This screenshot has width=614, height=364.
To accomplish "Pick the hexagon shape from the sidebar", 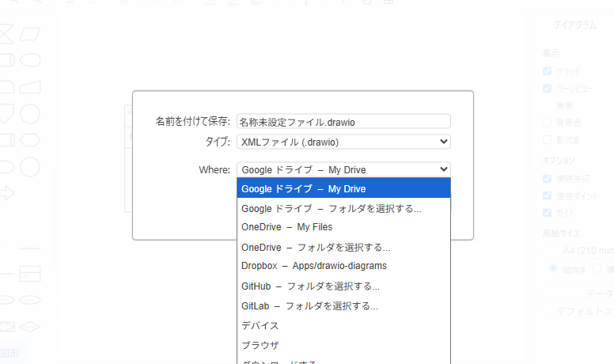I will pyautogui.click(x=30, y=140).
